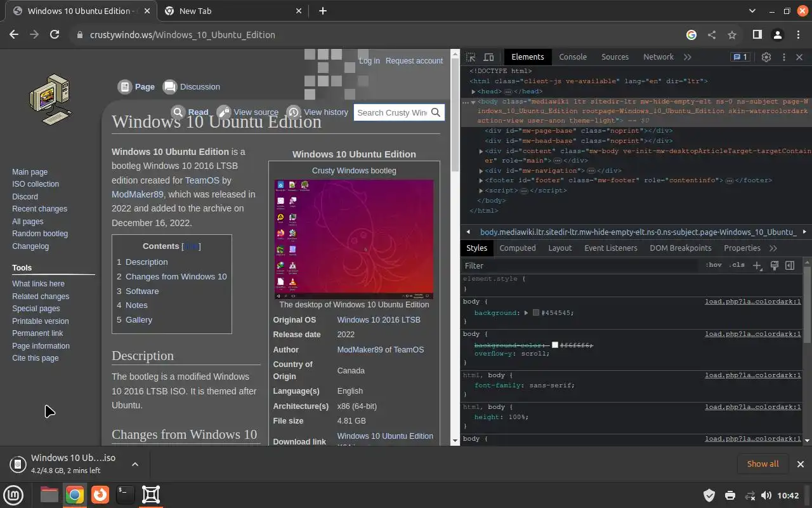The width and height of the screenshot is (812, 508).
Task: Open the Log in link
Action: point(369,61)
